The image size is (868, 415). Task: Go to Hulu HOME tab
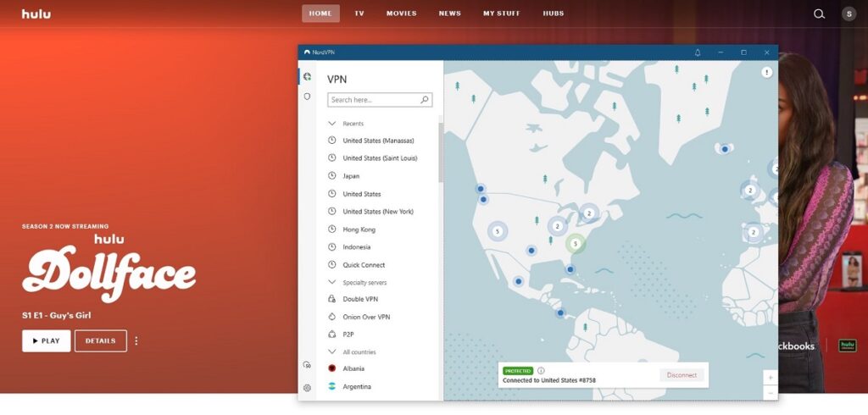(320, 14)
